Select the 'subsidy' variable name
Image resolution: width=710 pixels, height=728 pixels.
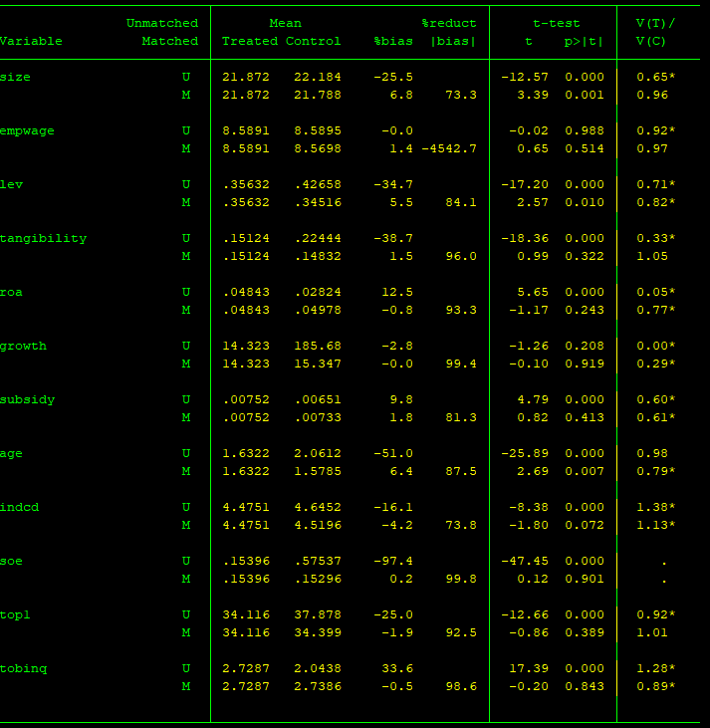28,400
